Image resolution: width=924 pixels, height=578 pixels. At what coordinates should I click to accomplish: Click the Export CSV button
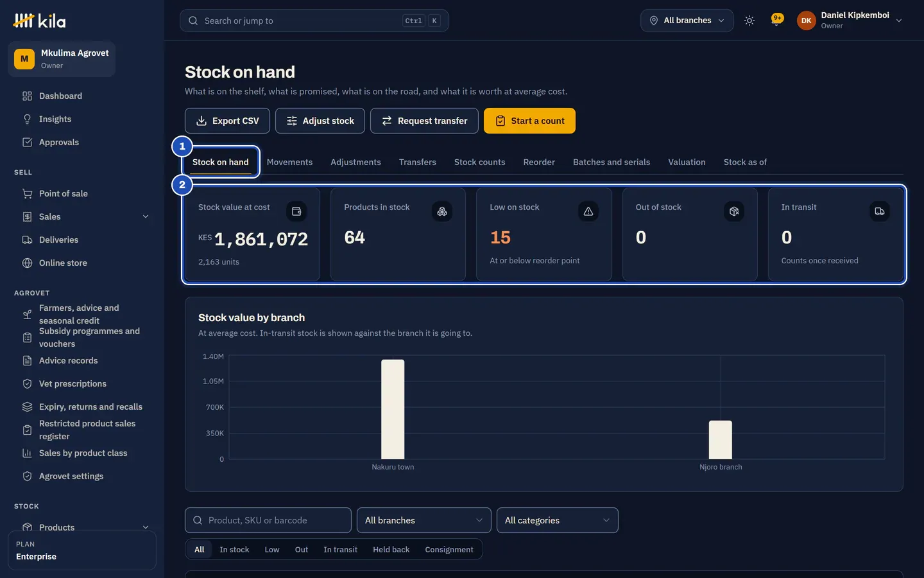click(x=227, y=121)
